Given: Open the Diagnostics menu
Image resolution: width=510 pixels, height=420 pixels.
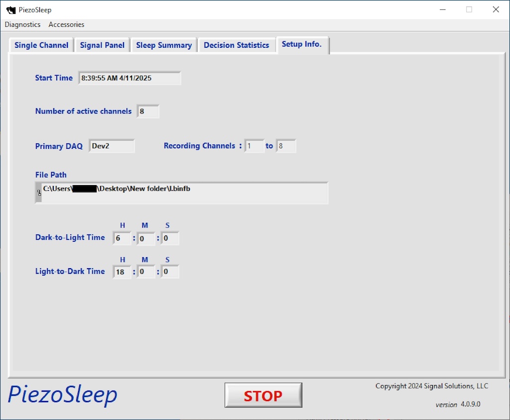Looking at the screenshot, I should (x=22, y=24).
